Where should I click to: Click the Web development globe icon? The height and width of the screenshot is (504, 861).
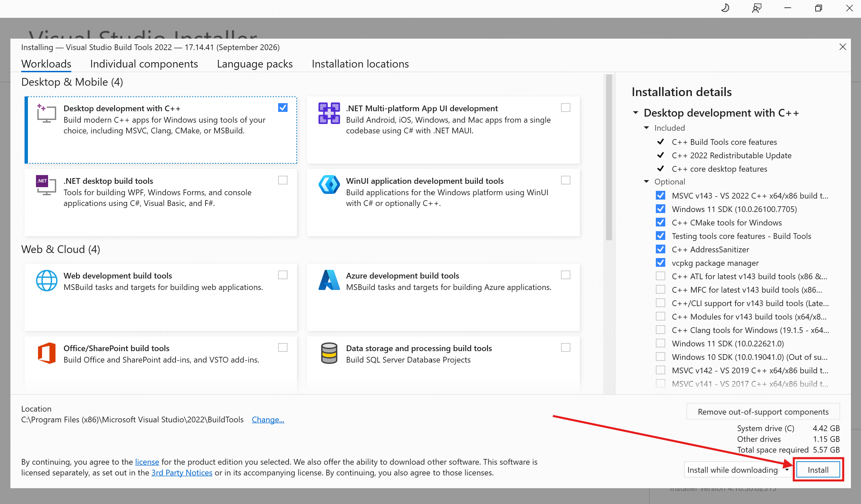[46, 281]
